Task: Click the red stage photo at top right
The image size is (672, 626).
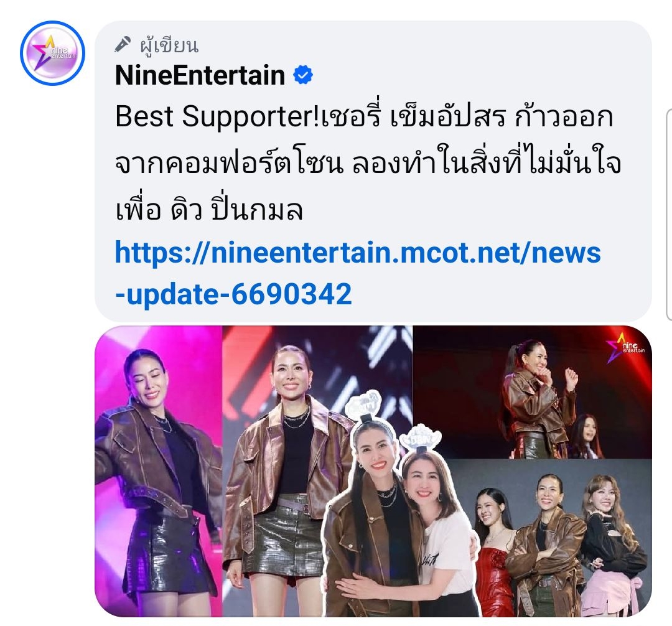Action: [532, 391]
